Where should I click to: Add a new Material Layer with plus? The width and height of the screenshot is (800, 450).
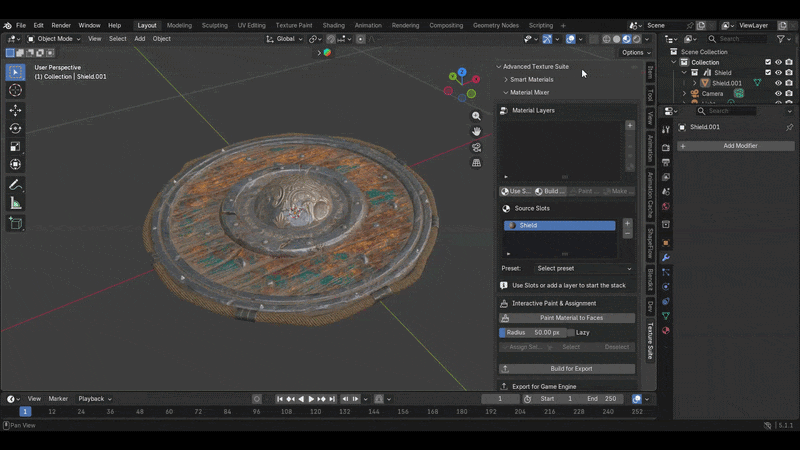coord(630,126)
